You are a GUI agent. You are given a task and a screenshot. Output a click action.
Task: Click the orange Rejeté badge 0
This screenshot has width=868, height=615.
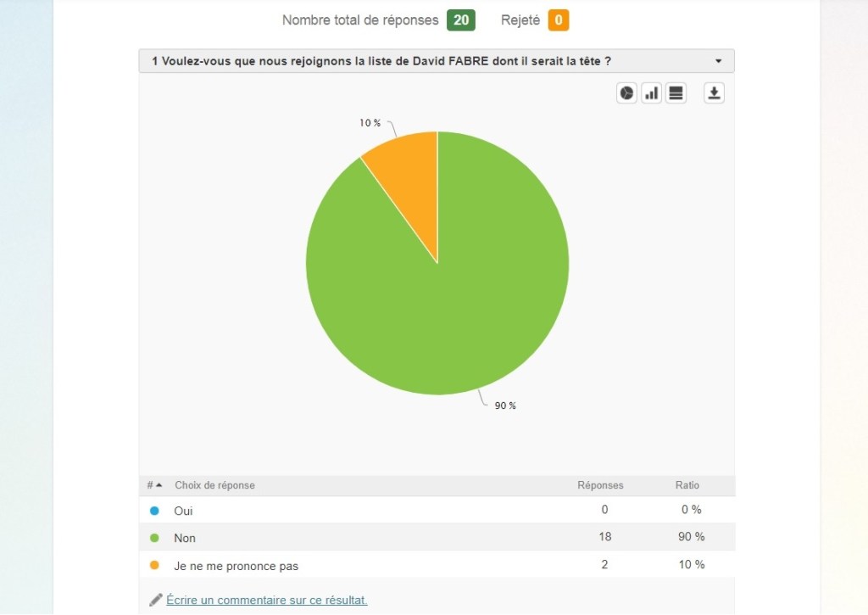click(559, 20)
